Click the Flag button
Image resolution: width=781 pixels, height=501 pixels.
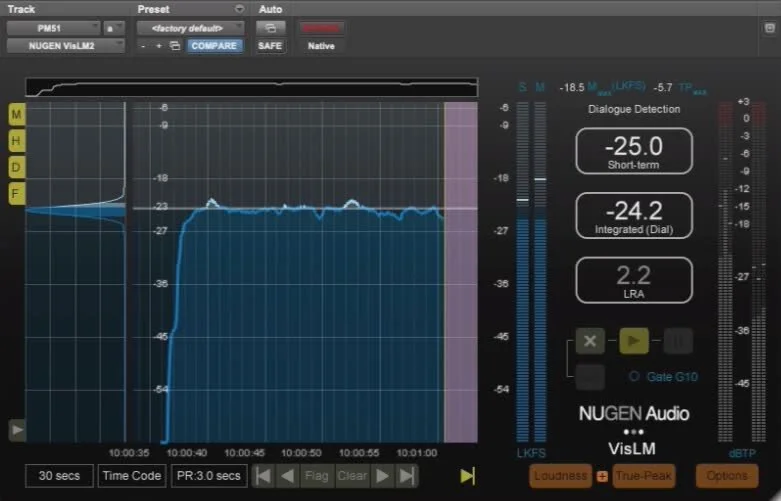[317, 476]
